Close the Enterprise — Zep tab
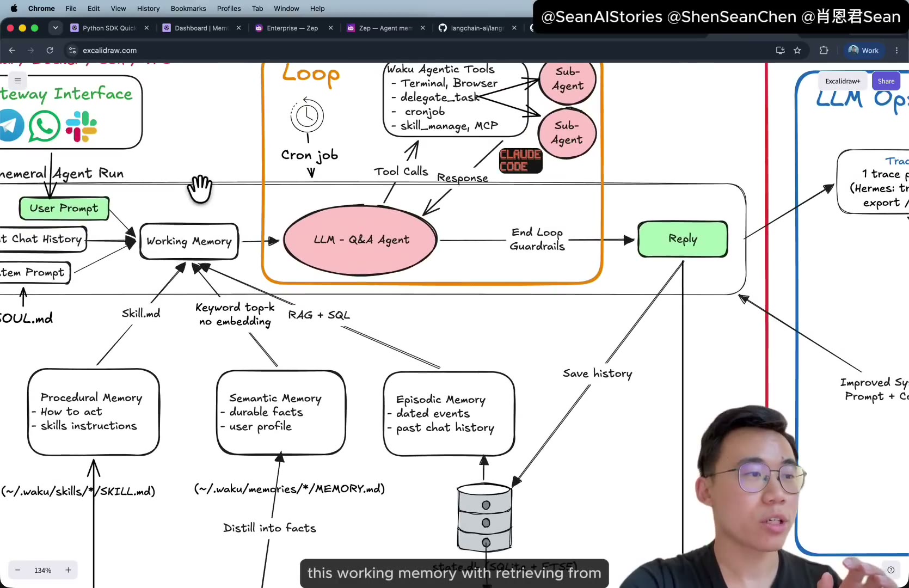 330,28
